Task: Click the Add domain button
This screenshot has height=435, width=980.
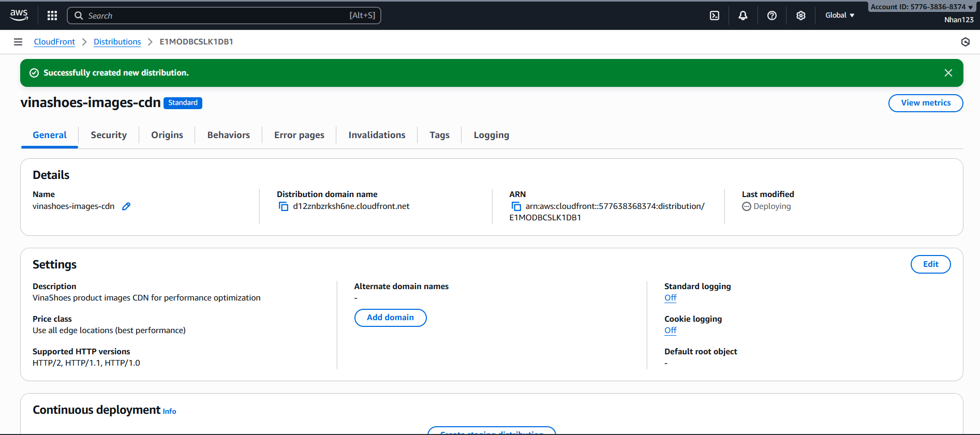Action: 390,318
